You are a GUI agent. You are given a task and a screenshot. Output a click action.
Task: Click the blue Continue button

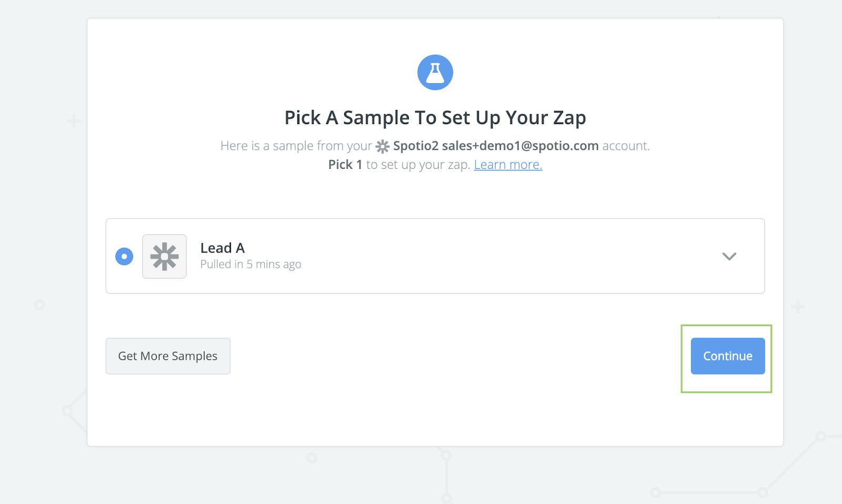(728, 356)
